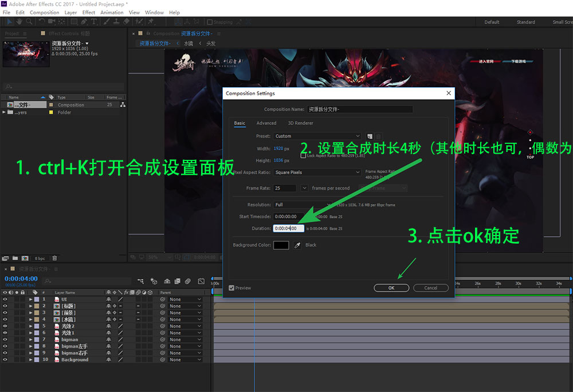This screenshot has width=573, height=392.
Task: Hide the bigman右手 layer eye icon
Action: pos(5,353)
